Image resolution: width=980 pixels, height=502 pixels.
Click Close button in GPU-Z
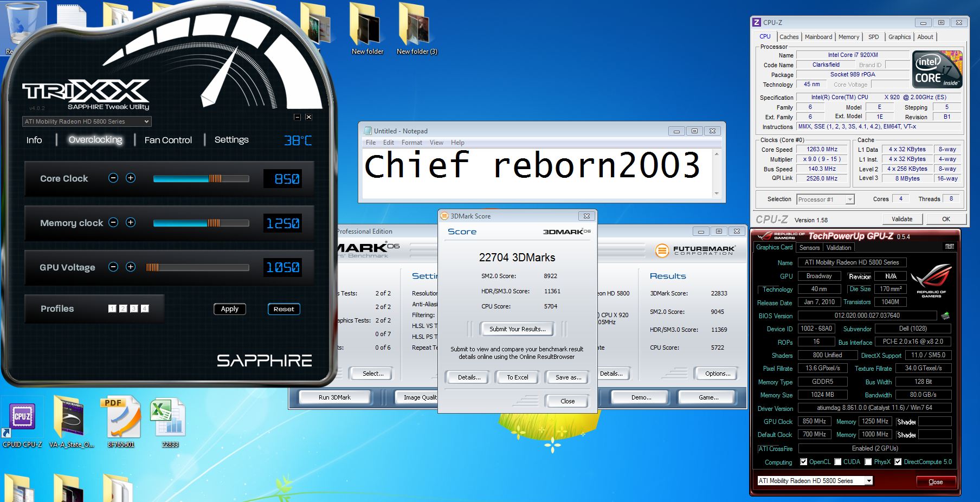[x=936, y=482]
